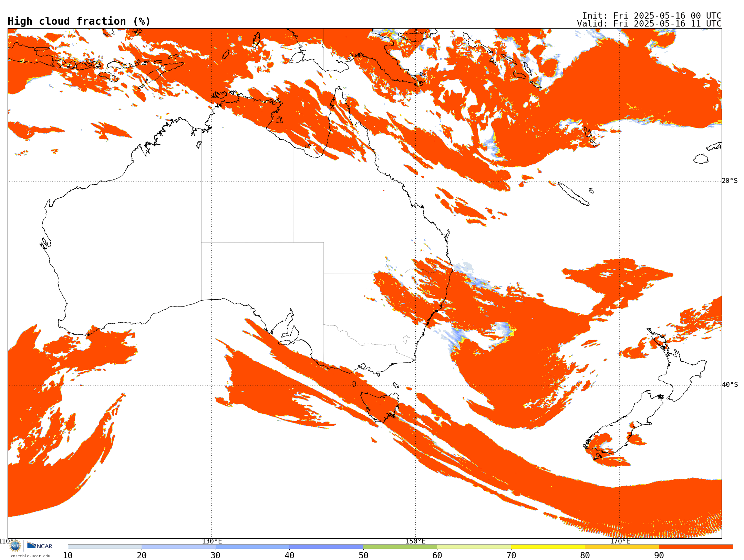Screen dimensions: 744x560
Task: Click the 150°E longitude label
Action: [x=415, y=541]
